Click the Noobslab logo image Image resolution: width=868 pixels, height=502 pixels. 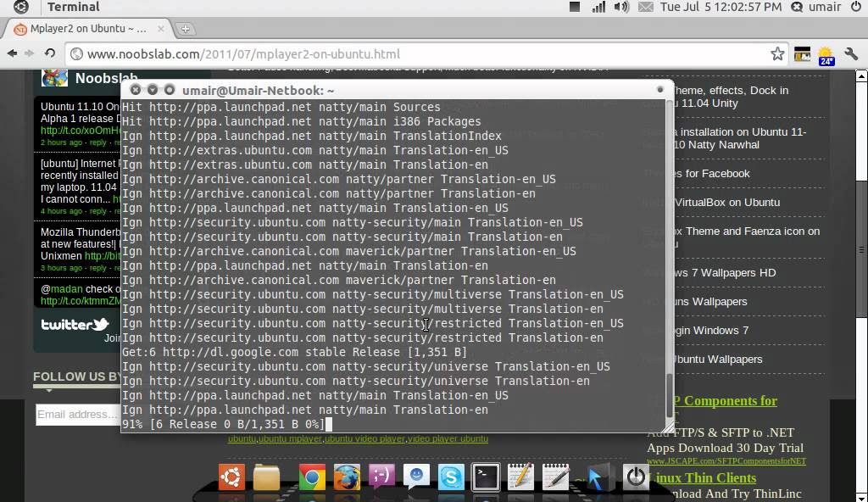click(x=54, y=78)
